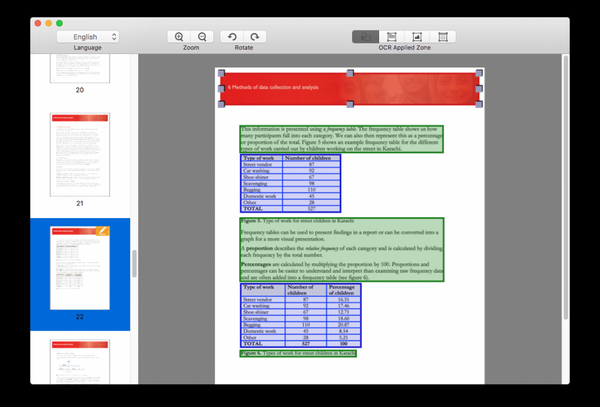Select the highlighted page 22 thumbnail

80,268
